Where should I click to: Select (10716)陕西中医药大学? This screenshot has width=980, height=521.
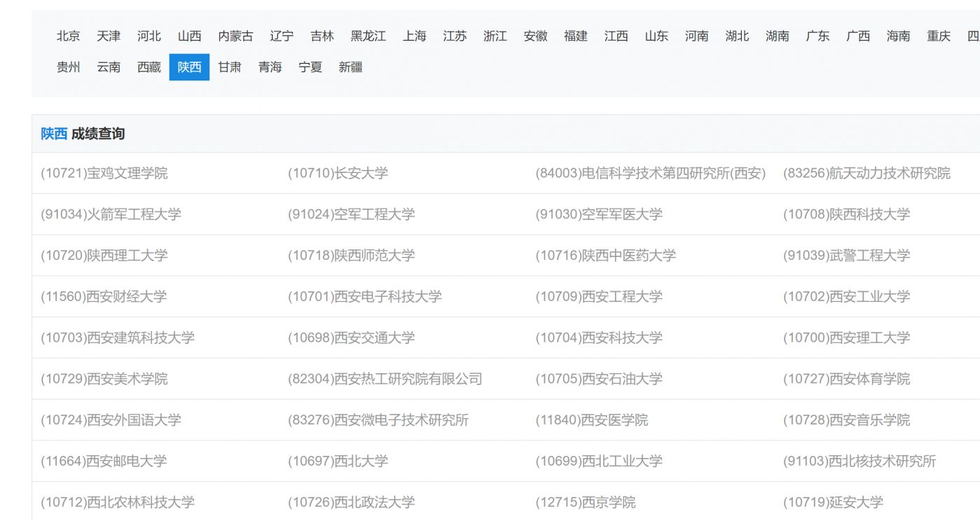pos(606,256)
